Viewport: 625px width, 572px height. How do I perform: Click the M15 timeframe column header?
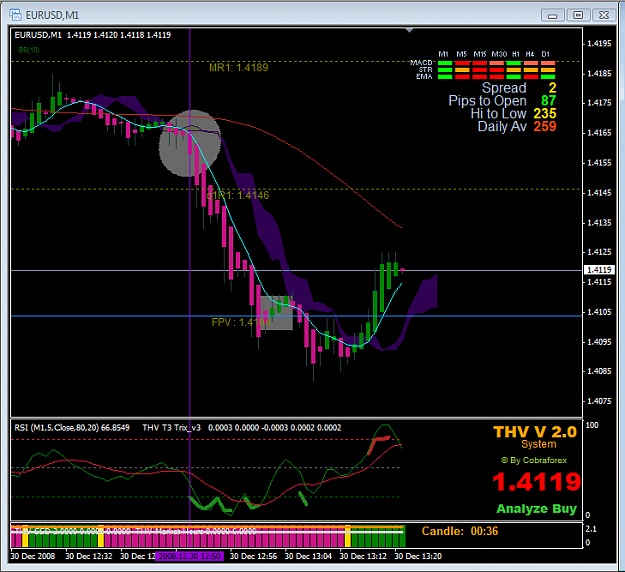480,54
